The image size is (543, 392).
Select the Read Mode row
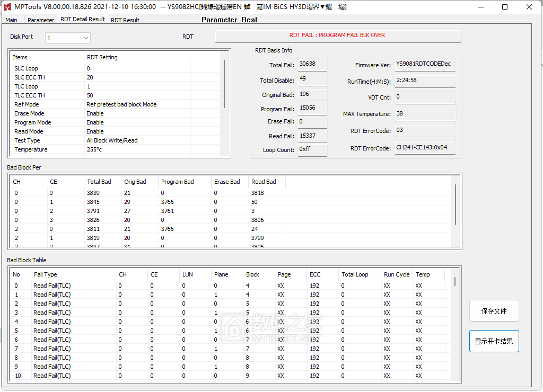(x=115, y=131)
